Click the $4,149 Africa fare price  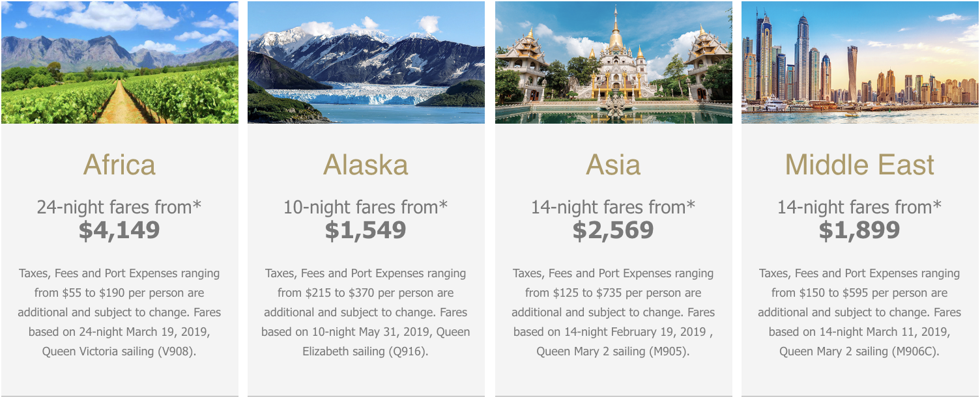click(x=119, y=230)
